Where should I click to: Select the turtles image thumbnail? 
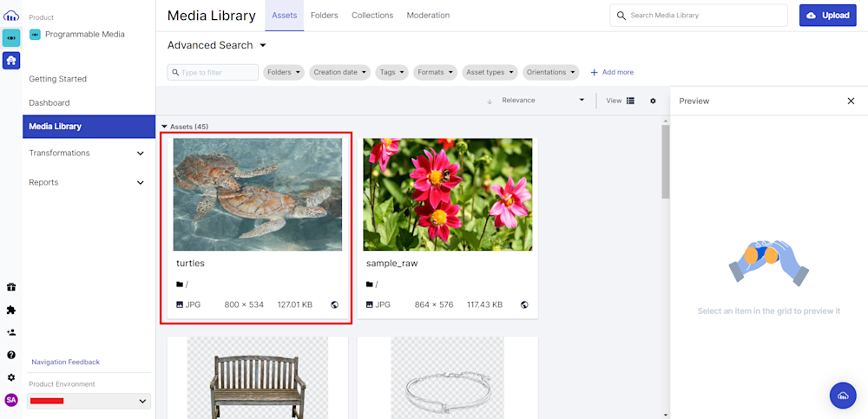pos(258,194)
